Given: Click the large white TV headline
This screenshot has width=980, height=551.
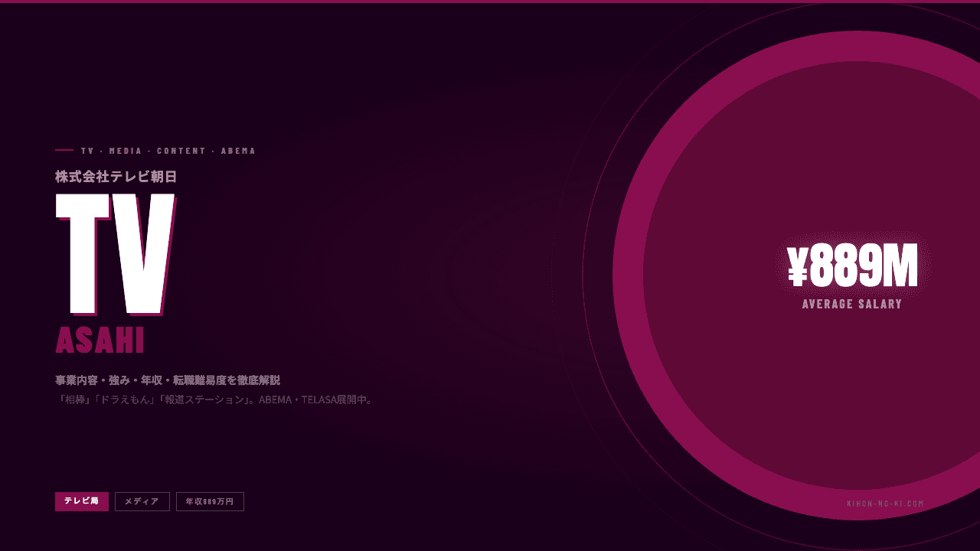Looking at the screenshot, I should pyautogui.click(x=116, y=254).
